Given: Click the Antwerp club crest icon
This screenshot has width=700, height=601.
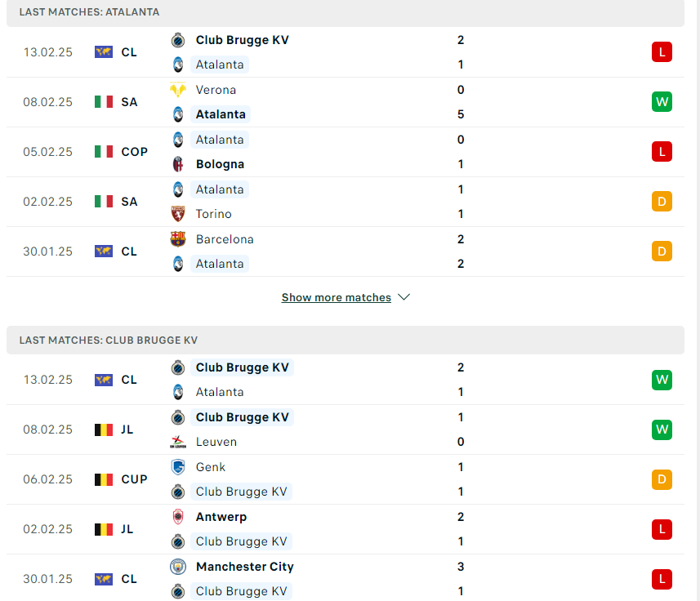Looking at the screenshot, I should point(178,517).
